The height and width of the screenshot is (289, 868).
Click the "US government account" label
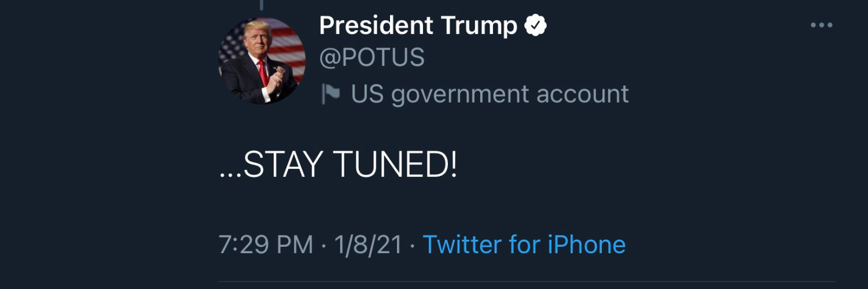click(x=490, y=94)
